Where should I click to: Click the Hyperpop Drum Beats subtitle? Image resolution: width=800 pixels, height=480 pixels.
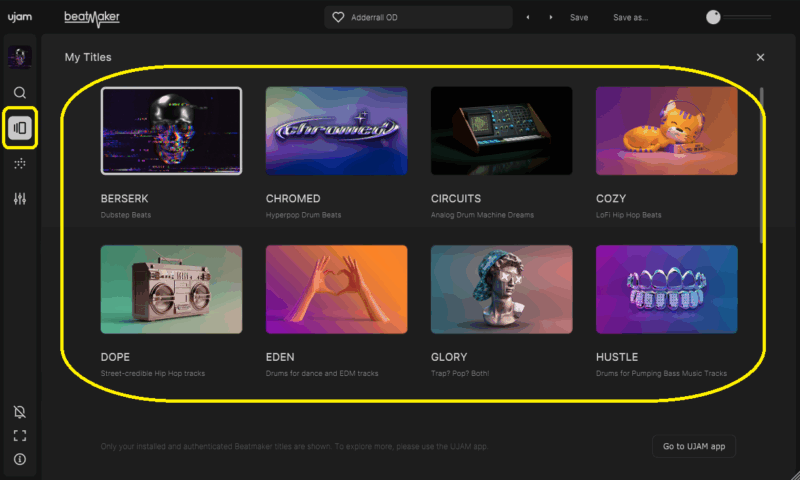[x=303, y=215]
